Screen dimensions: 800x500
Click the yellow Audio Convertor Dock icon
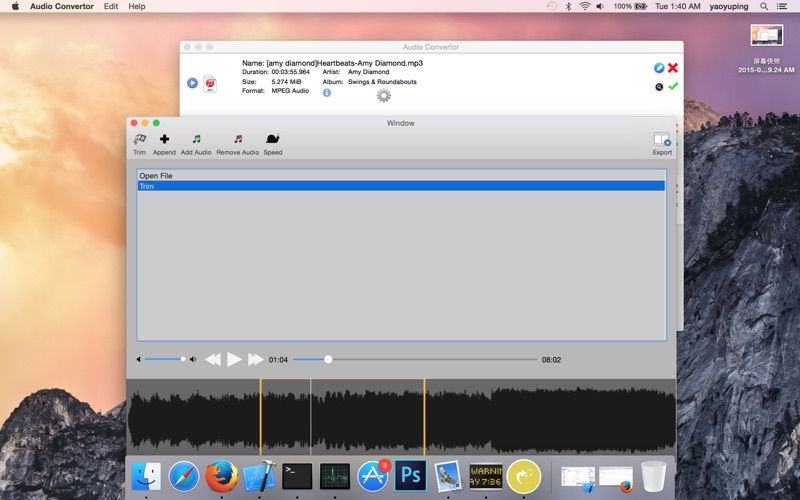click(523, 476)
